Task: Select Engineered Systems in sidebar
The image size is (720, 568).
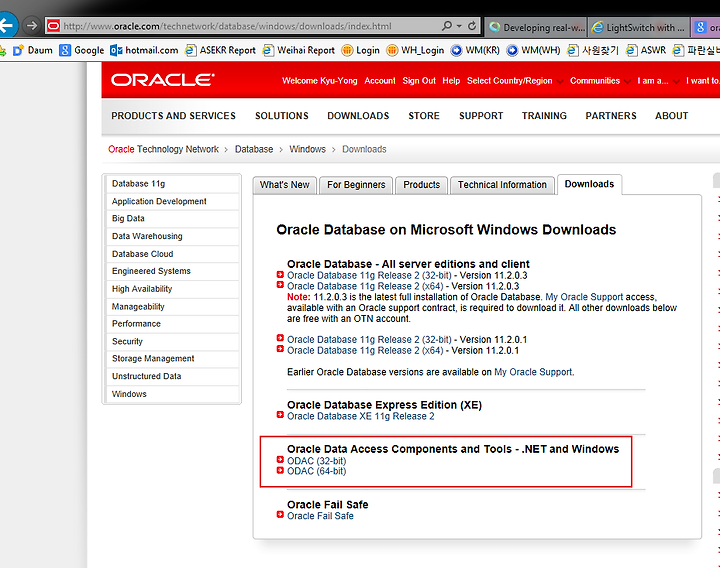Action: tap(173, 271)
